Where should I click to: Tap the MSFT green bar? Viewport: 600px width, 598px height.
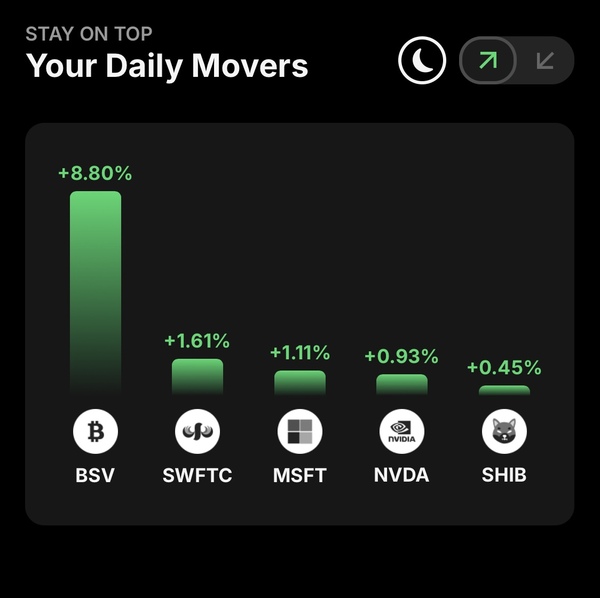pyautogui.click(x=300, y=382)
